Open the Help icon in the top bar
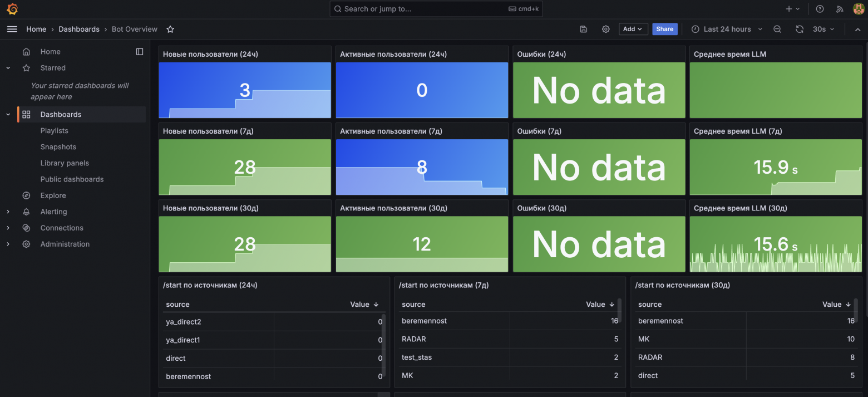 pyautogui.click(x=820, y=8)
